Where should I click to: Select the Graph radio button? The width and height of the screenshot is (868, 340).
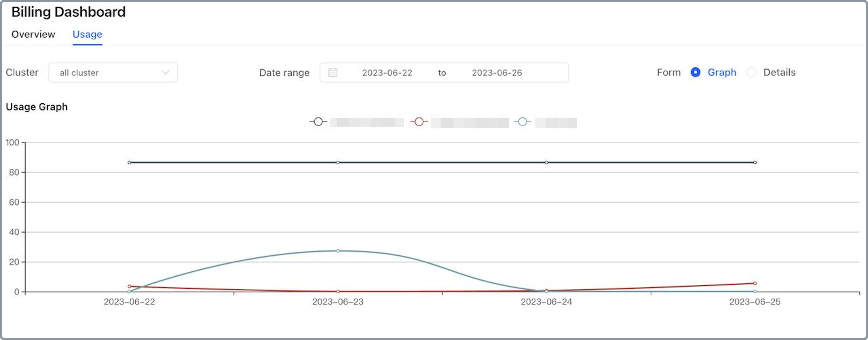(x=695, y=72)
